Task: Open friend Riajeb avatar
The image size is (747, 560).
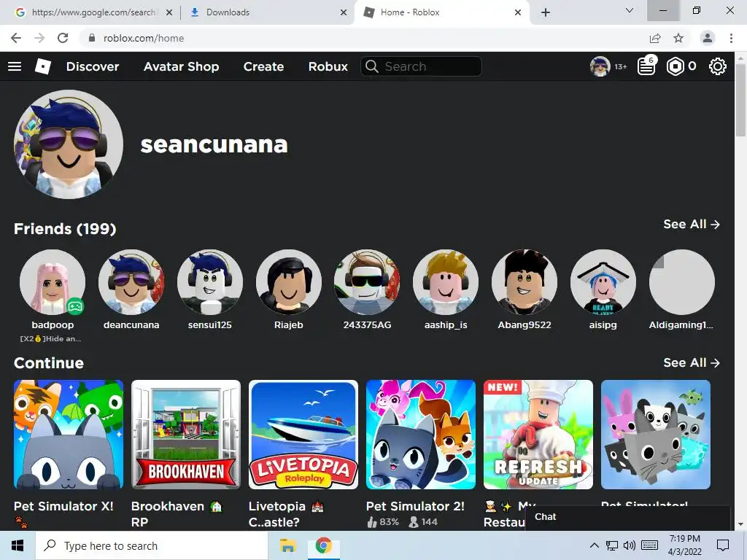Action: [x=289, y=282]
